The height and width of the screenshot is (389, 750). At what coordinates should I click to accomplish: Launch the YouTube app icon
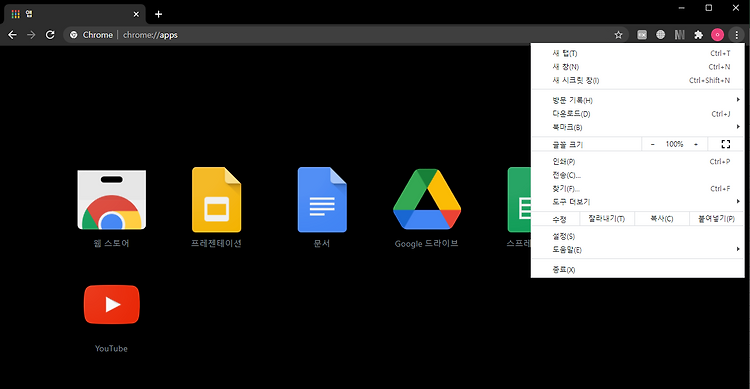(x=111, y=304)
